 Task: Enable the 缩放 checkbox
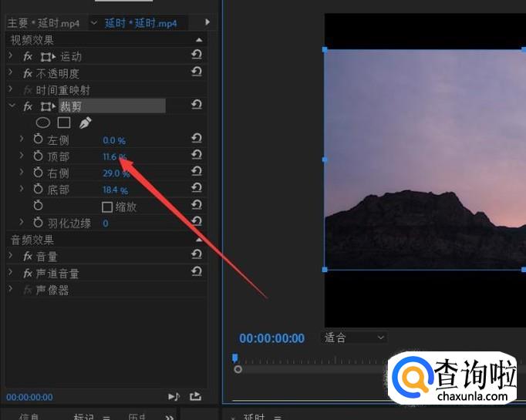tap(107, 207)
